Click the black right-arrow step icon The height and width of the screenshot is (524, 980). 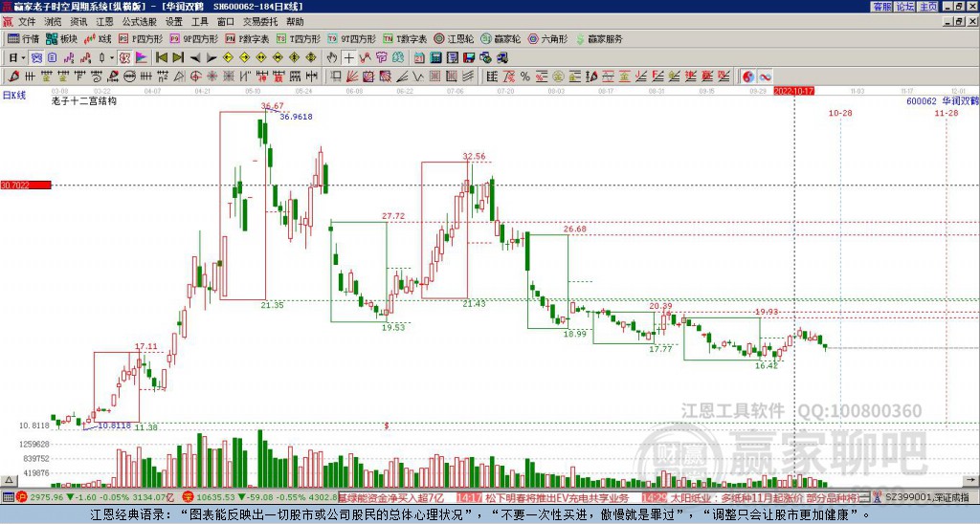tap(212, 58)
